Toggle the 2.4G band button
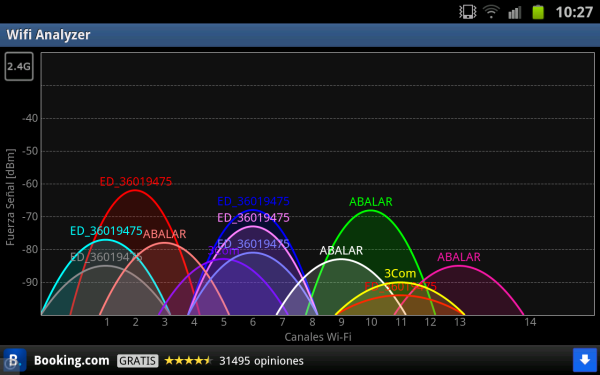Screen dimensions: 600x375 pyautogui.click(x=19, y=67)
